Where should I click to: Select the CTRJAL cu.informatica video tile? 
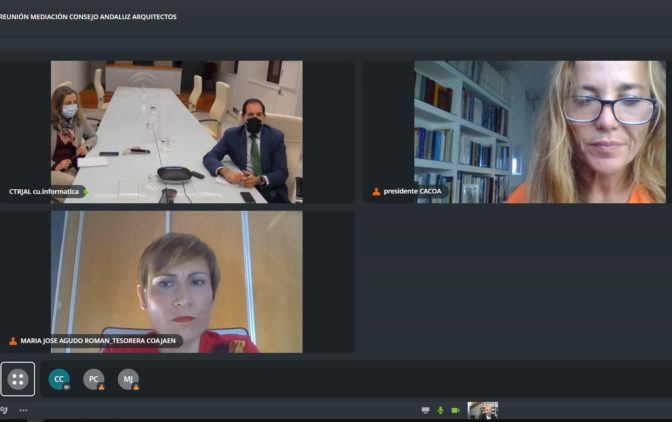(x=177, y=132)
